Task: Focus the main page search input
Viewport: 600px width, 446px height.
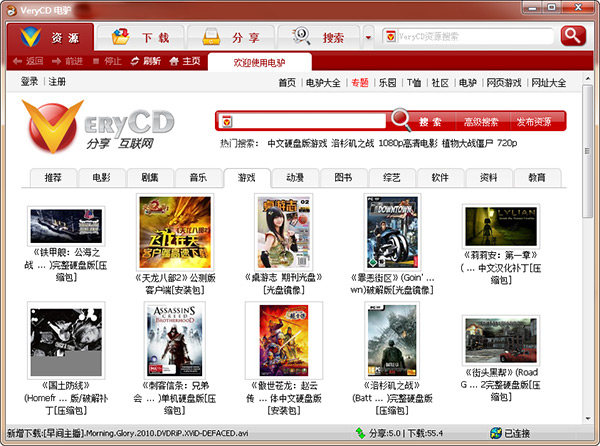Action: 309,122
